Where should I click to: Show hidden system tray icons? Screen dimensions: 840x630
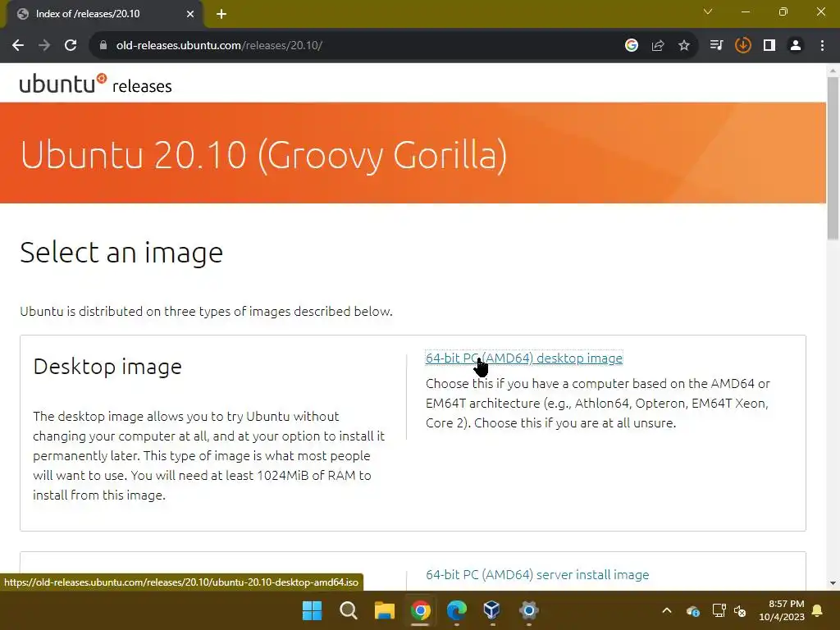[x=667, y=610]
